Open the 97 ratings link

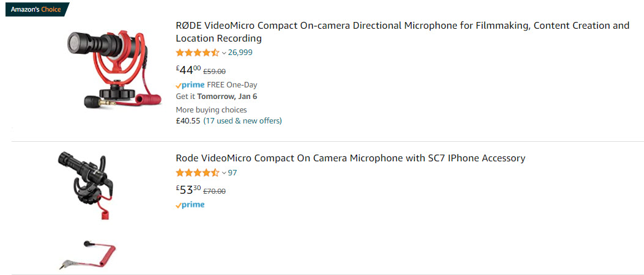(x=232, y=173)
